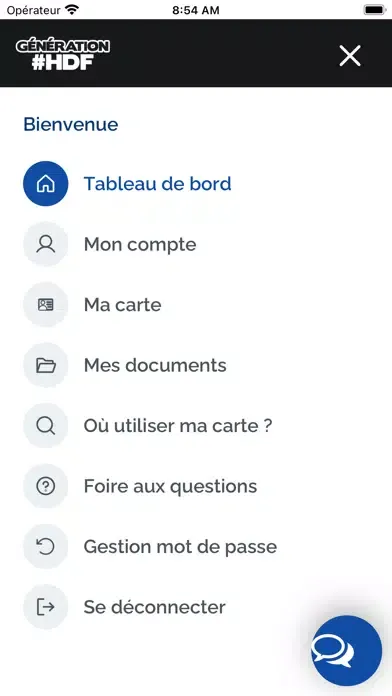The height and width of the screenshot is (696, 392).
Task: Open the question mark FAQ icon
Action: 46,486
